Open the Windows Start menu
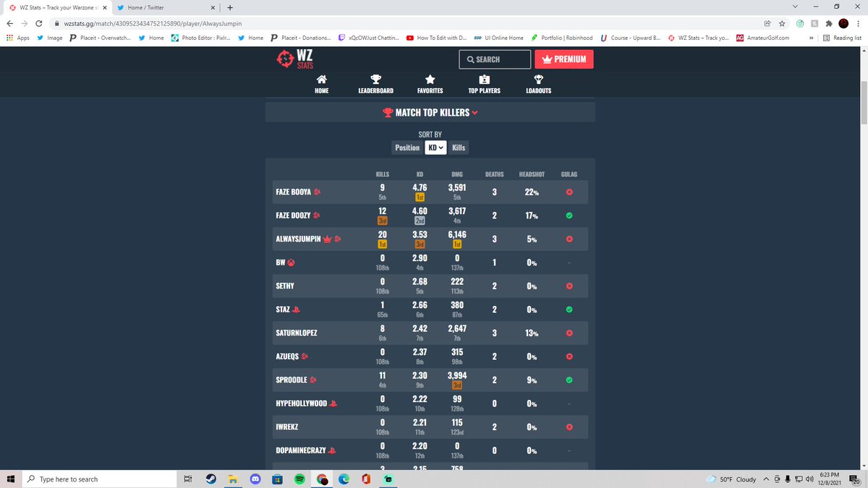 pos(10,479)
